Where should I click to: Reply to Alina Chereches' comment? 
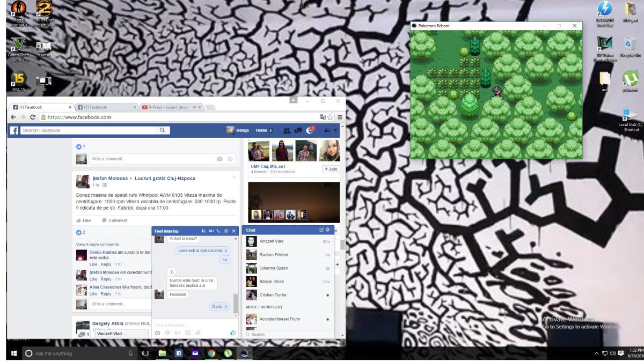pos(106,294)
